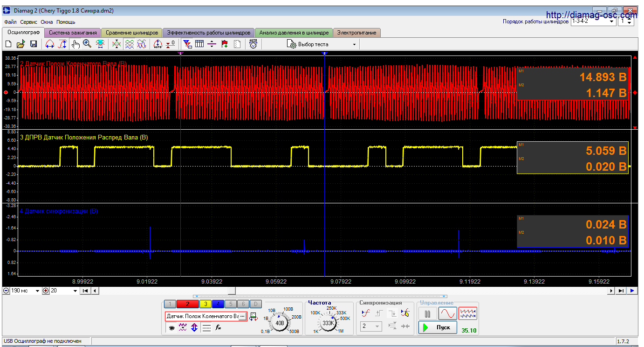The height and width of the screenshot is (347, 644).
Task: Adjust the cylinder number stepper arrows
Action: (x=630, y=21)
